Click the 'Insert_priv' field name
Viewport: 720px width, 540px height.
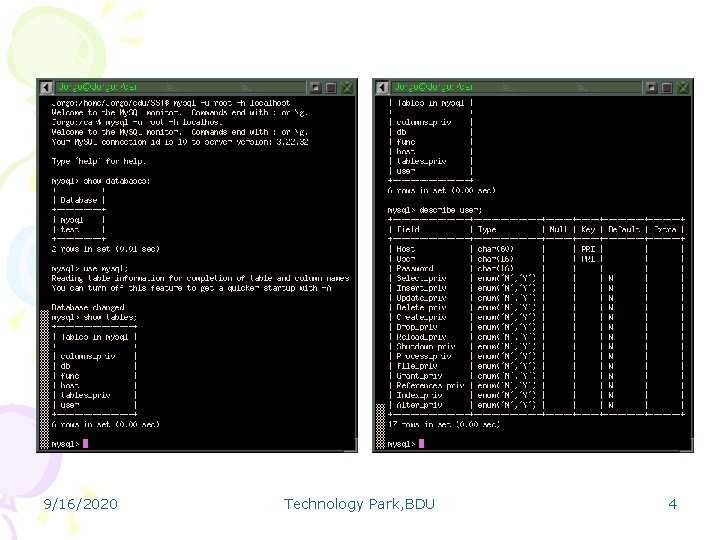(421, 288)
